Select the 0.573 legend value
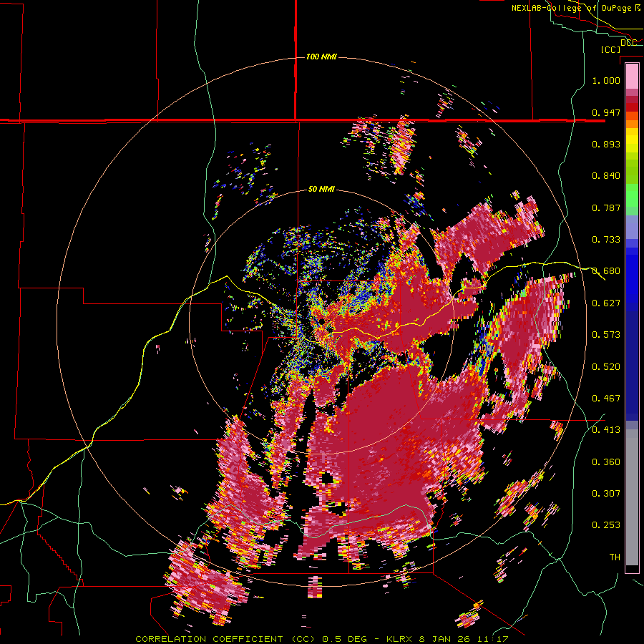The width and height of the screenshot is (644, 644). (x=606, y=335)
